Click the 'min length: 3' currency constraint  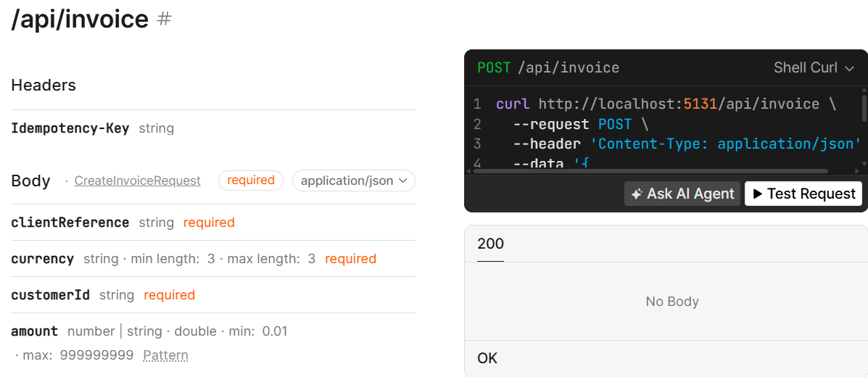point(173,259)
